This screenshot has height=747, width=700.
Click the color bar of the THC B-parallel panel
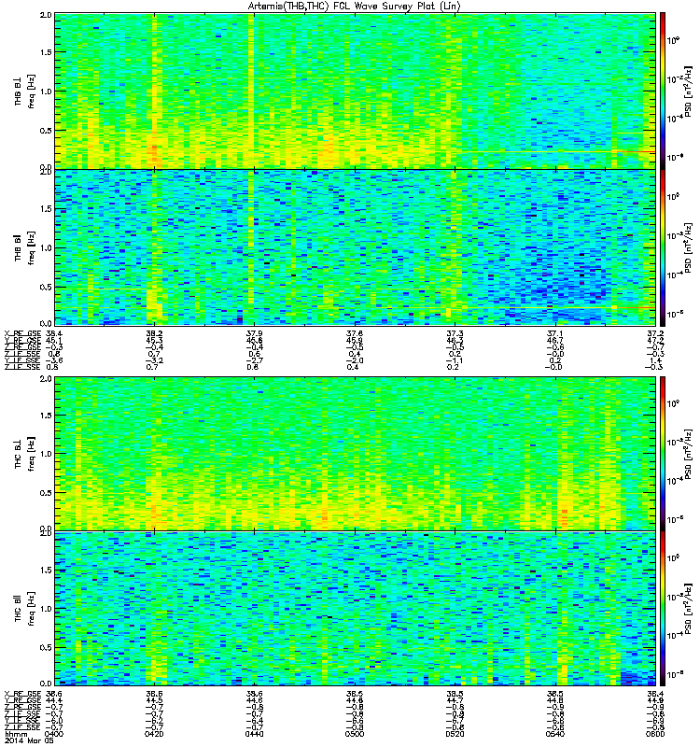[663, 609]
